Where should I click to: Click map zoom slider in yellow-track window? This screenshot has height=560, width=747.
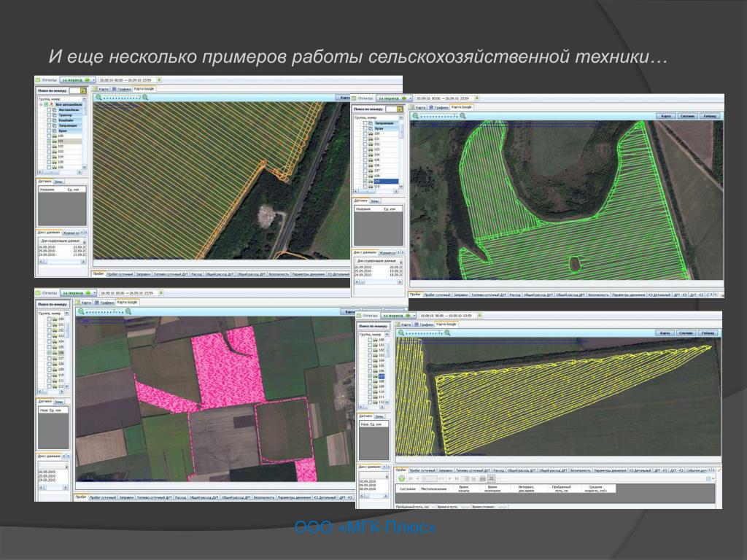[x=424, y=333]
